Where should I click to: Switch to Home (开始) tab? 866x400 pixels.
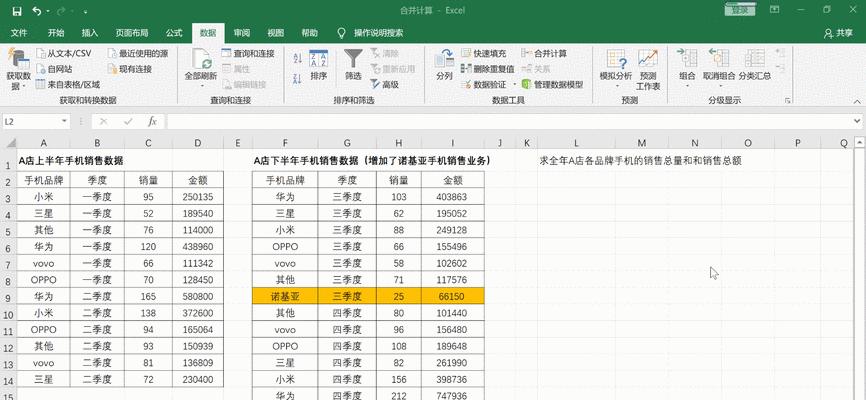[56, 33]
